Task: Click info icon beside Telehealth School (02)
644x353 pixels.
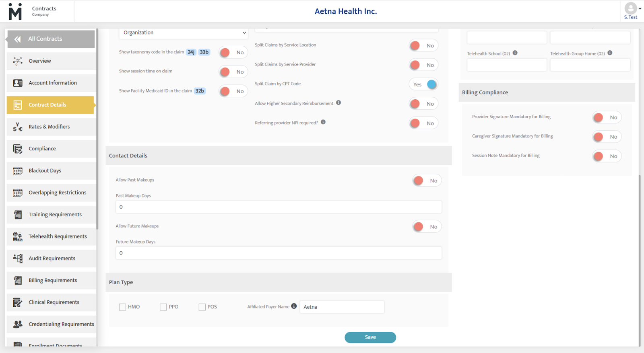Action: pos(515,53)
